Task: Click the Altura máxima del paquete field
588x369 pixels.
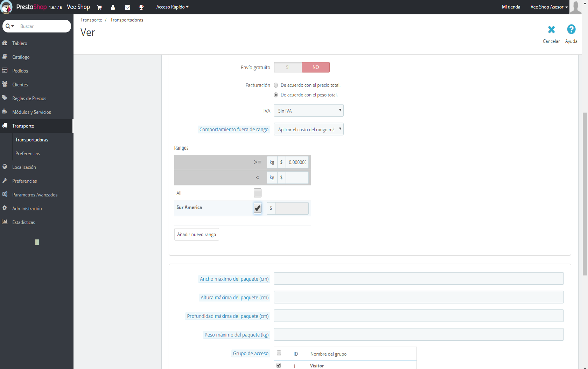Action: click(x=419, y=297)
